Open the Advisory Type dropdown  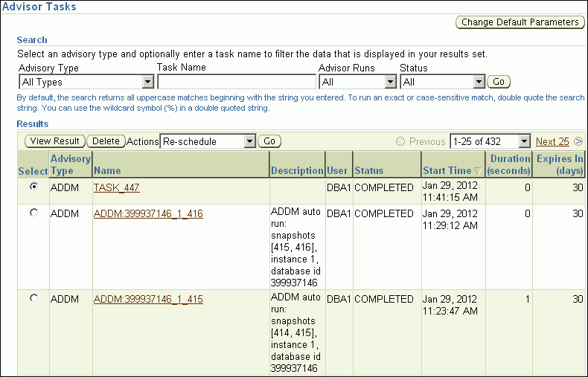coord(86,82)
